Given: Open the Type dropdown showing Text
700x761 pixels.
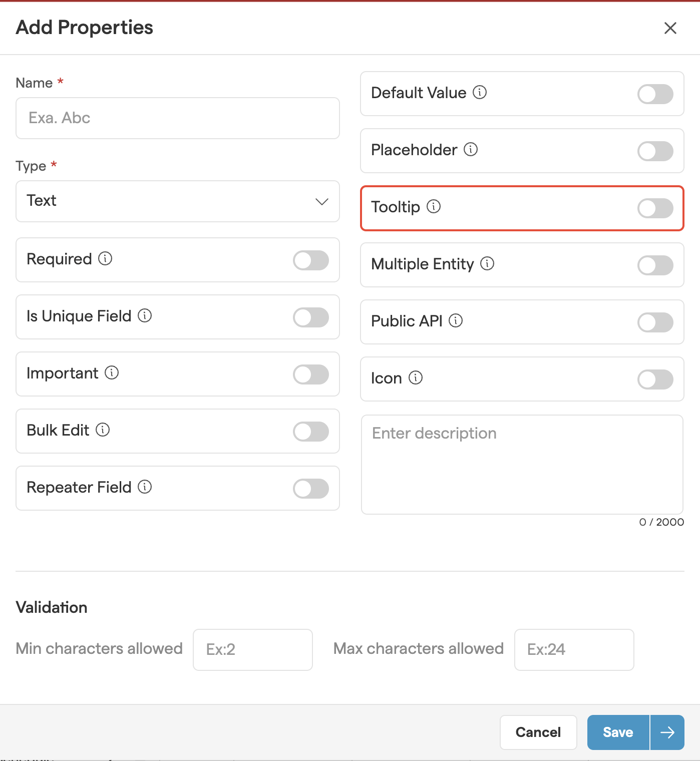Looking at the screenshot, I should [178, 201].
